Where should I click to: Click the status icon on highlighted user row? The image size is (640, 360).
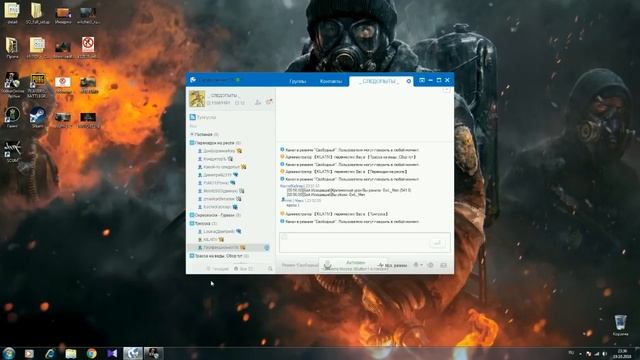[267, 247]
